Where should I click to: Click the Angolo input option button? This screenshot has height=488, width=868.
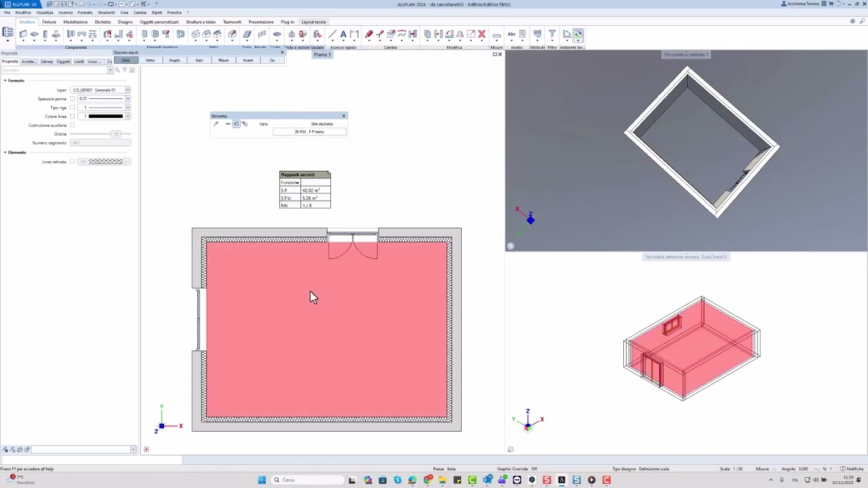click(x=174, y=60)
